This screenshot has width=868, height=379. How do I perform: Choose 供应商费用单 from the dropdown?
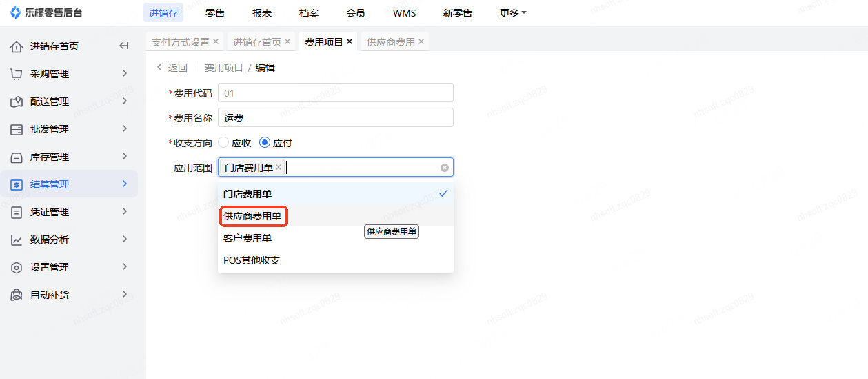pos(253,216)
